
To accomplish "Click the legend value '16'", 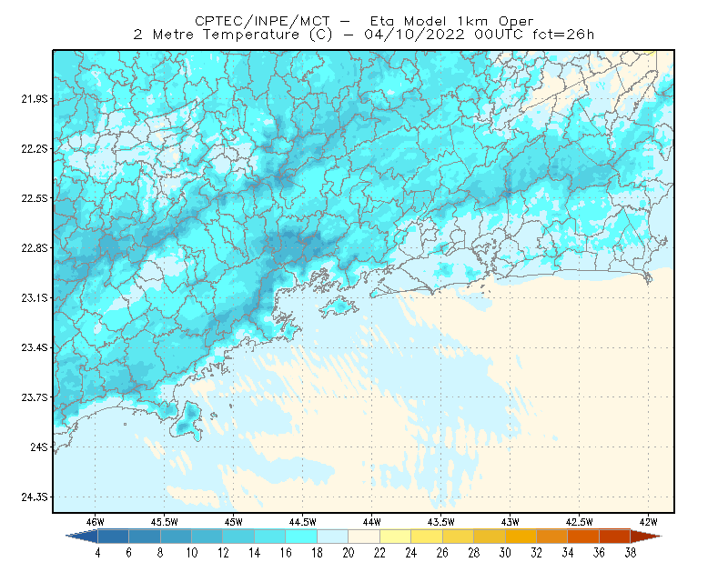I will tap(286, 553).
